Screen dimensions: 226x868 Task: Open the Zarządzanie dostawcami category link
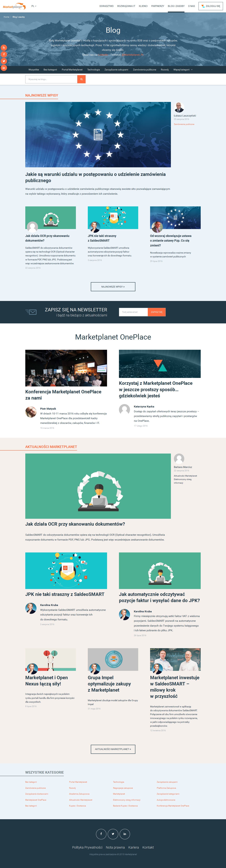pyautogui.click(x=37, y=794)
